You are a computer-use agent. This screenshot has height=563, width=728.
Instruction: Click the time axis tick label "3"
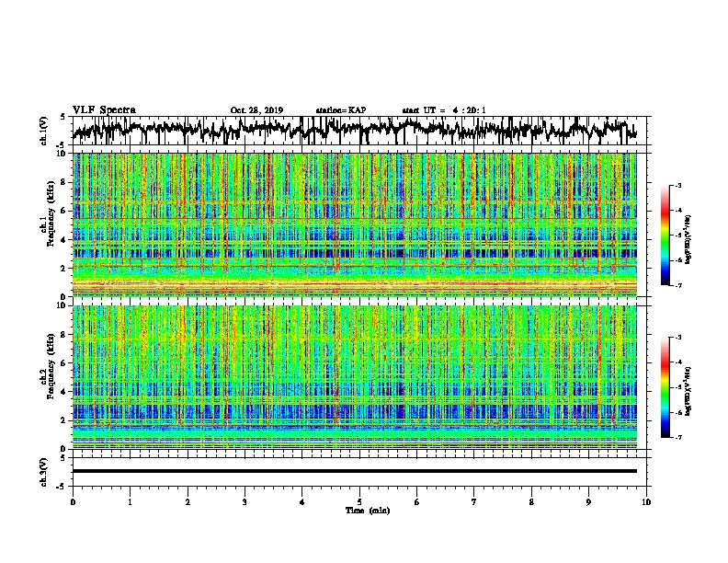tap(245, 502)
